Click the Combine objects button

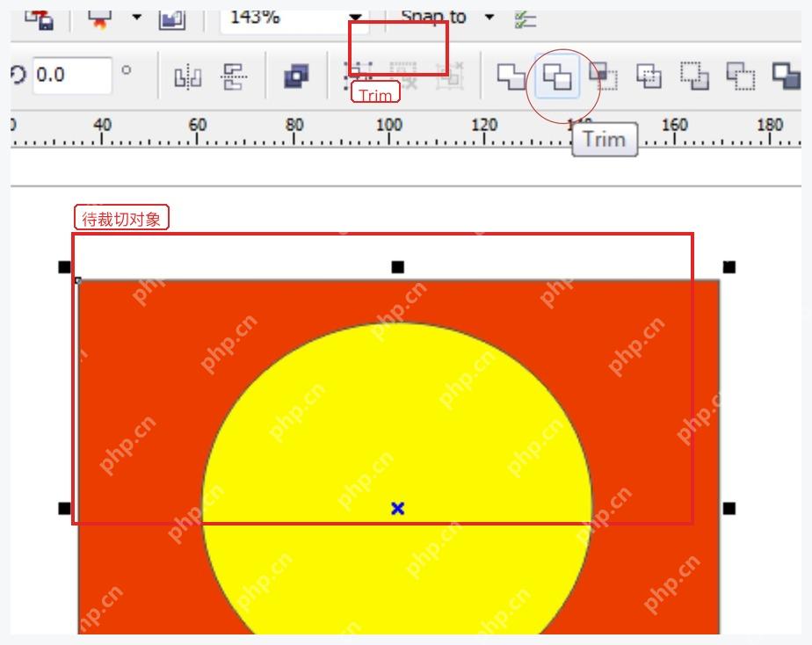click(297, 76)
